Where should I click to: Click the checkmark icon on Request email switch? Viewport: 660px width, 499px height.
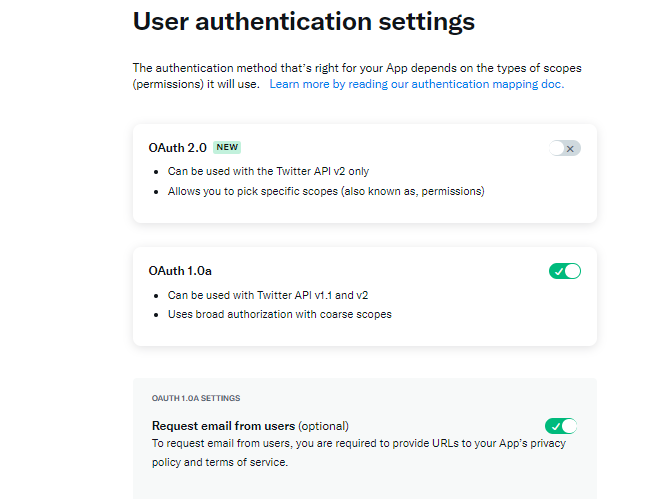coord(554,426)
